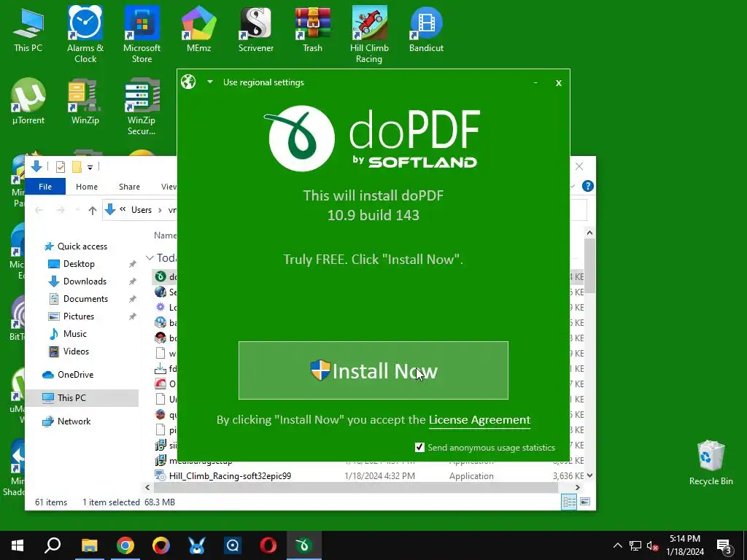The height and width of the screenshot is (560, 747).
Task: Click Users in the Explorer address path
Action: pos(142,210)
